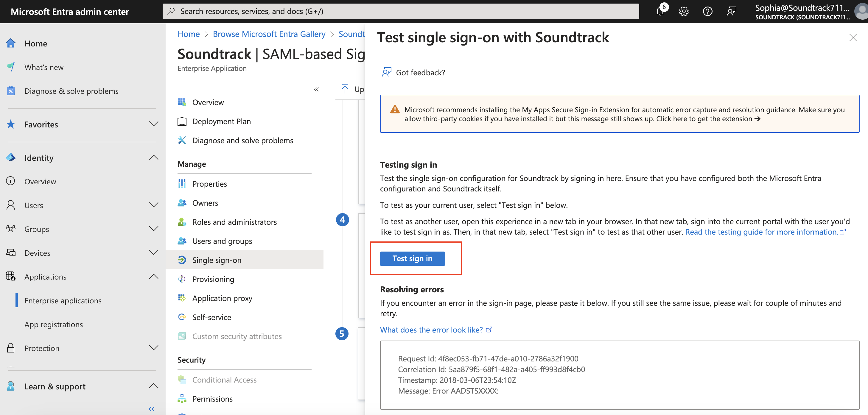Close the Test single sign-on panel
Image resolution: width=868 pixels, height=415 pixels.
tap(853, 38)
